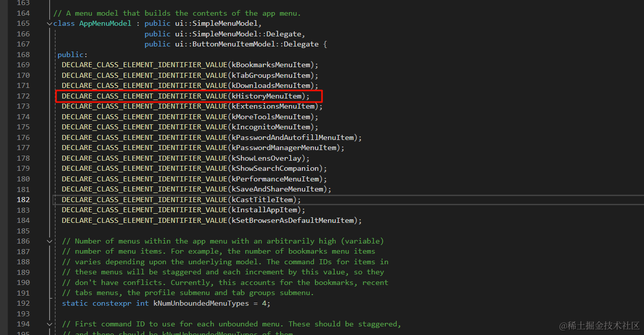Click line number 163 in gutter
The height and width of the screenshot is (335, 644).
pos(23,3)
